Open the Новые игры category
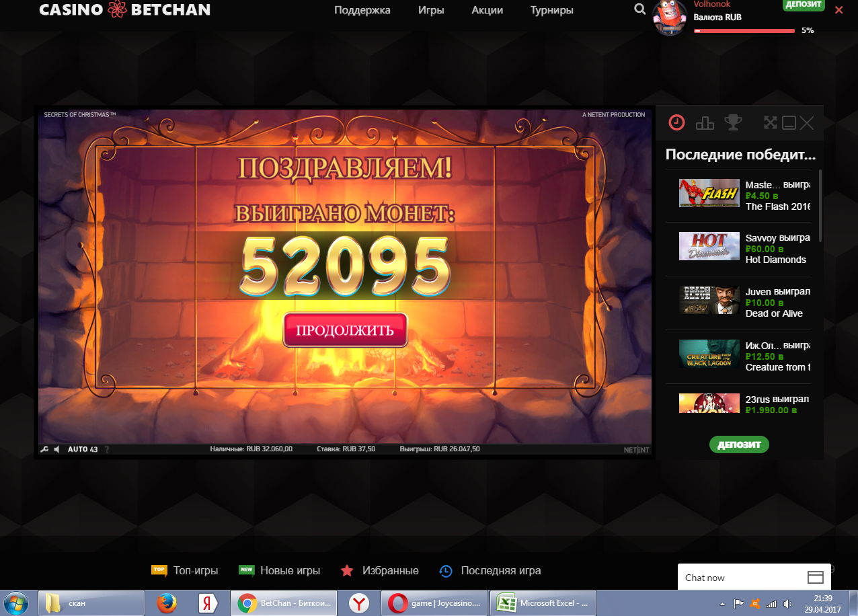This screenshot has height=616, width=858. coord(290,570)
